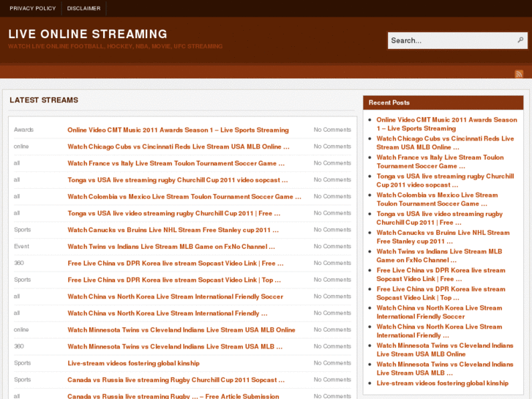Open China vs North Korea 'Friendly ...' link in main list
The height and width of the screenshot is (399, 532).
168,313
